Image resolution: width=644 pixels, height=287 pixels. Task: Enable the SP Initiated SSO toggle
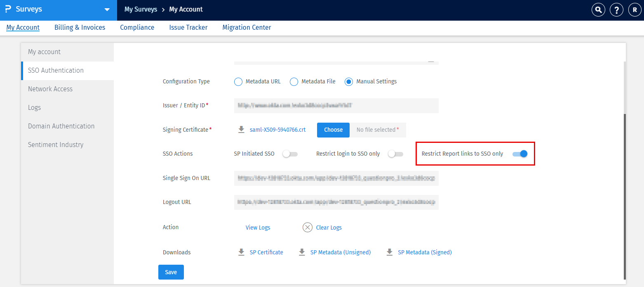[290, 153]
